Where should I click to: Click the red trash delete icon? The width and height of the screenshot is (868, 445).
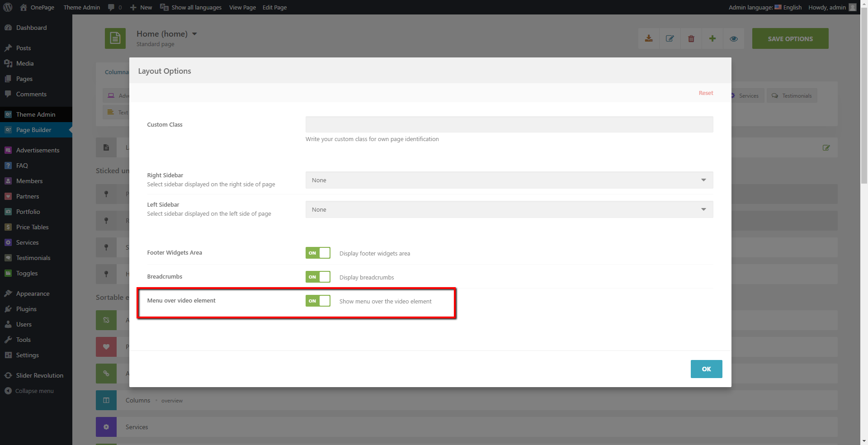(x=691, y=38)
